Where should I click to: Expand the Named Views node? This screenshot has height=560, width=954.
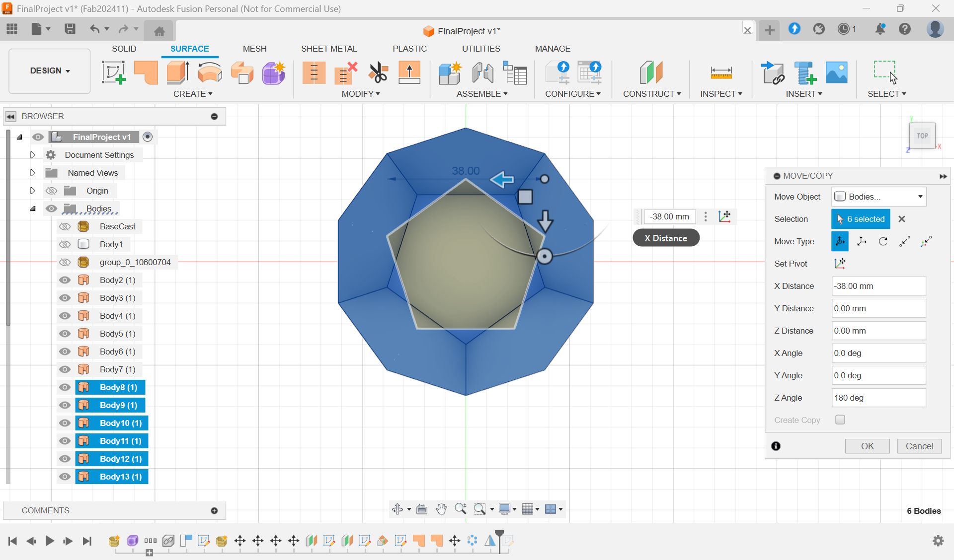pyautogui.click(x=33, y=173)
